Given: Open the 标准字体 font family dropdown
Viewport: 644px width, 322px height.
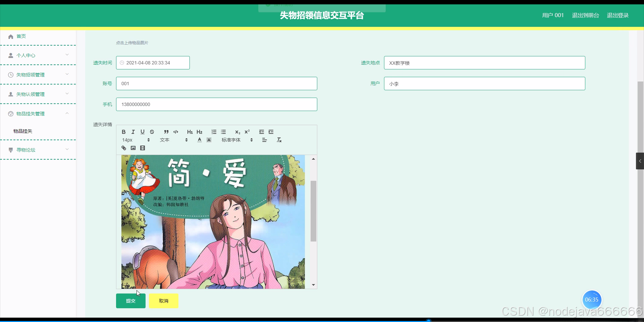Looking at the screenshot, I should [237, 140].
